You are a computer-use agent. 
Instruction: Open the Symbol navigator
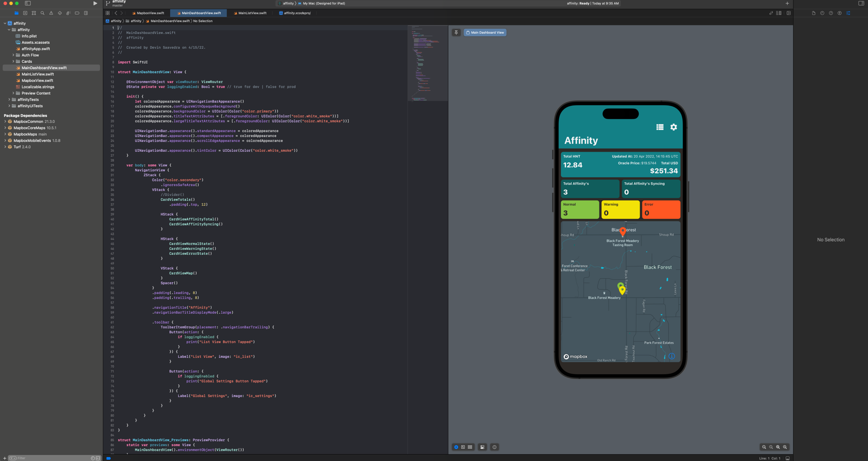tap(33, 13)
